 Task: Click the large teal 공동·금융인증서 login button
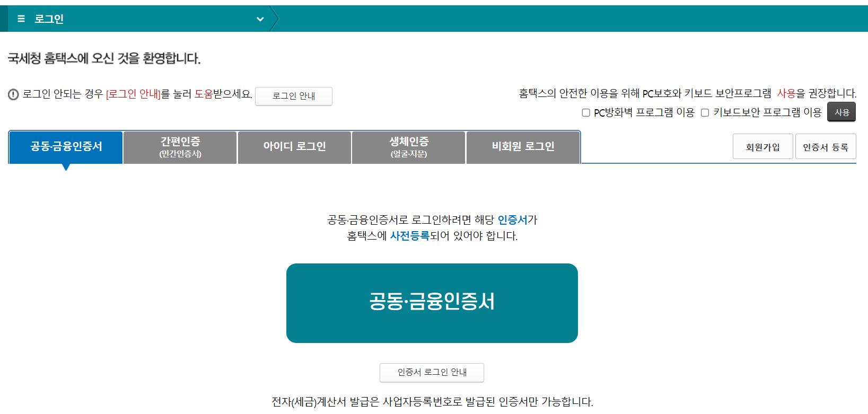(432, 303)
